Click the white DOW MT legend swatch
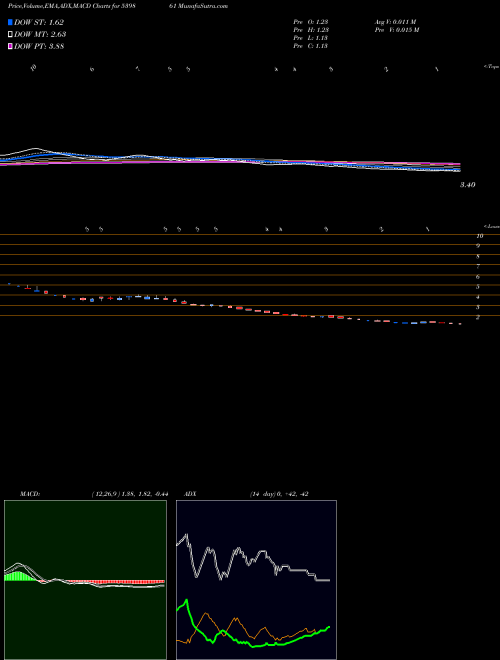Screen dimensions: 500x660 tap(10, 35)
